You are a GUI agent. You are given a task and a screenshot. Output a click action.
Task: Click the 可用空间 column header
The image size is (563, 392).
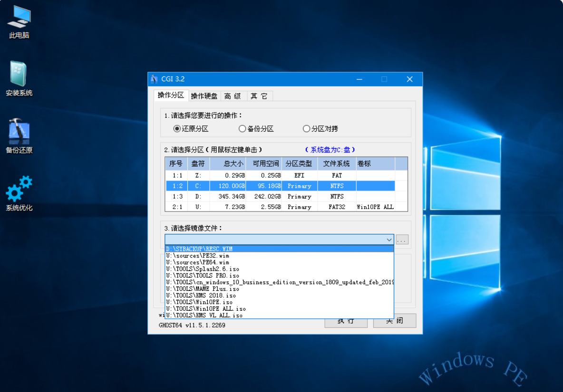click(266, 163)
